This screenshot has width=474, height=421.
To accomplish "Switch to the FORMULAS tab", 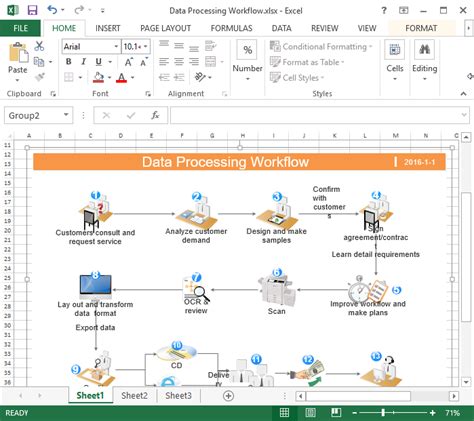I will coord(231,28).
